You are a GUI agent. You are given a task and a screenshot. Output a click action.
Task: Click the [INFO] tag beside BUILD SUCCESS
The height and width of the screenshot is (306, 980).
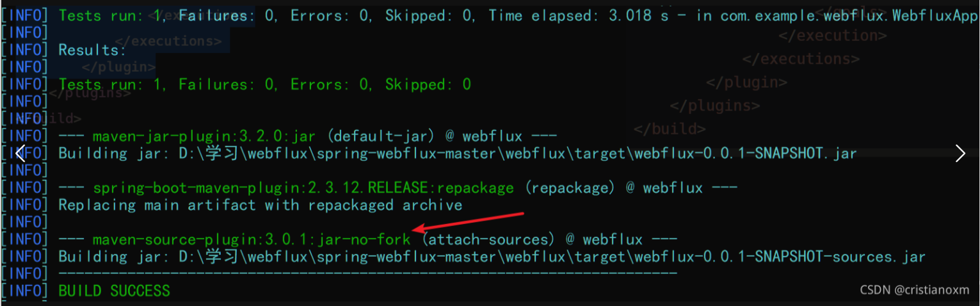click(x=24, y=291)
